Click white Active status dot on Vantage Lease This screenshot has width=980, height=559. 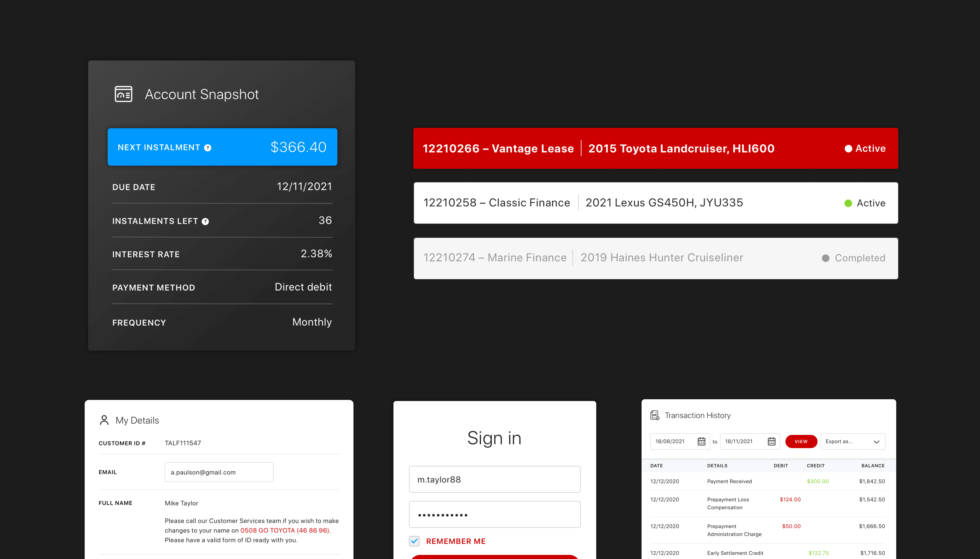click(848, 149)
